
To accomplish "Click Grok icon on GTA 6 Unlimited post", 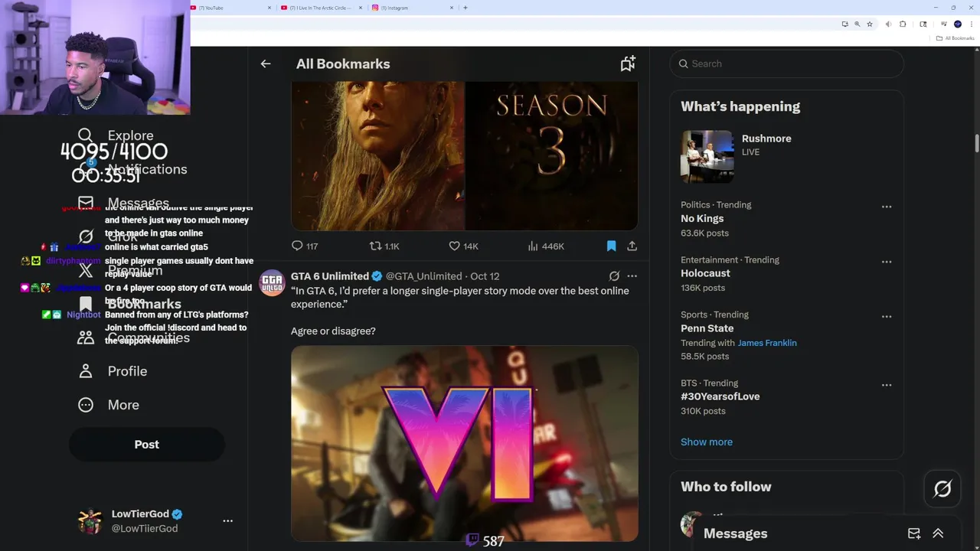I will click(x=614, y=276).
